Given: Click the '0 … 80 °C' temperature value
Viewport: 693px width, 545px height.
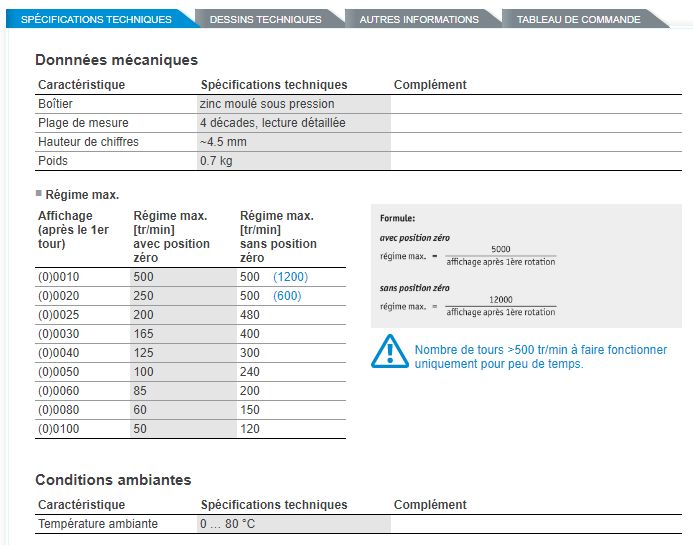Looking at the screenshot, I should coord(228,524).
